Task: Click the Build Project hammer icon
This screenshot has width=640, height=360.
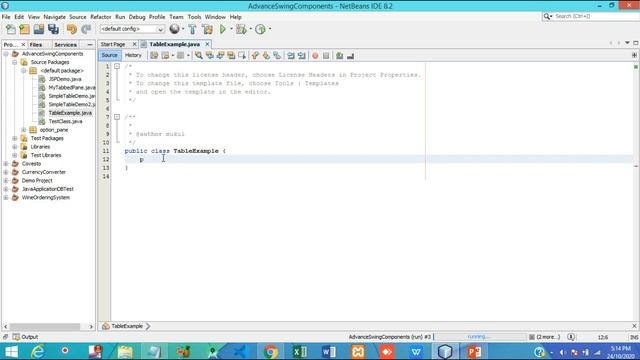Action: (x=192, y=29)
